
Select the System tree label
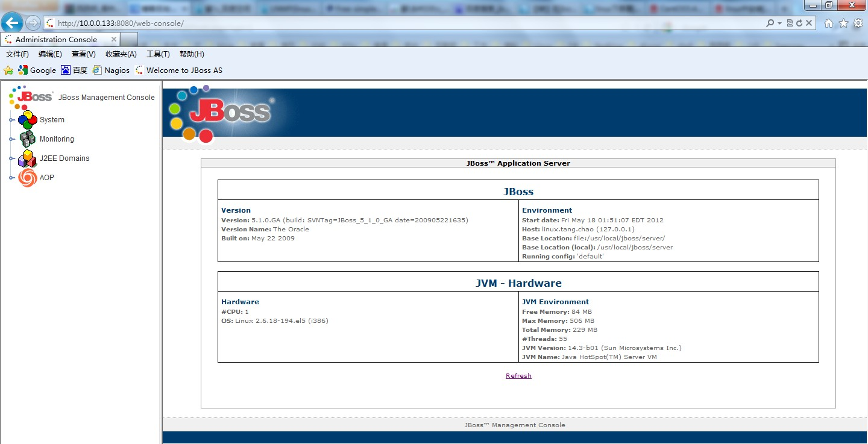pos(52,120)
